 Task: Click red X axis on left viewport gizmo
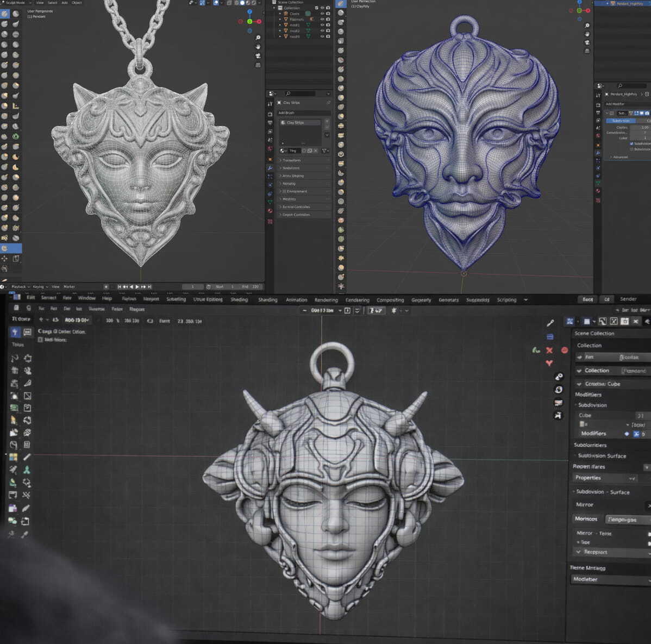tap(259, 22)
